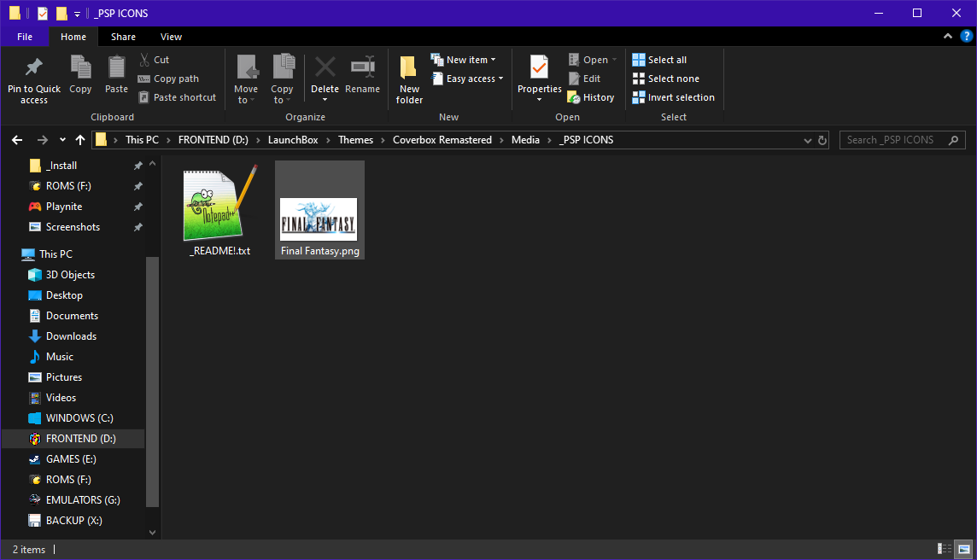Viewport: 977px width, 560px height.
Task: Click FRONTEND (D:) in address bar
Action: coord(214,140)
